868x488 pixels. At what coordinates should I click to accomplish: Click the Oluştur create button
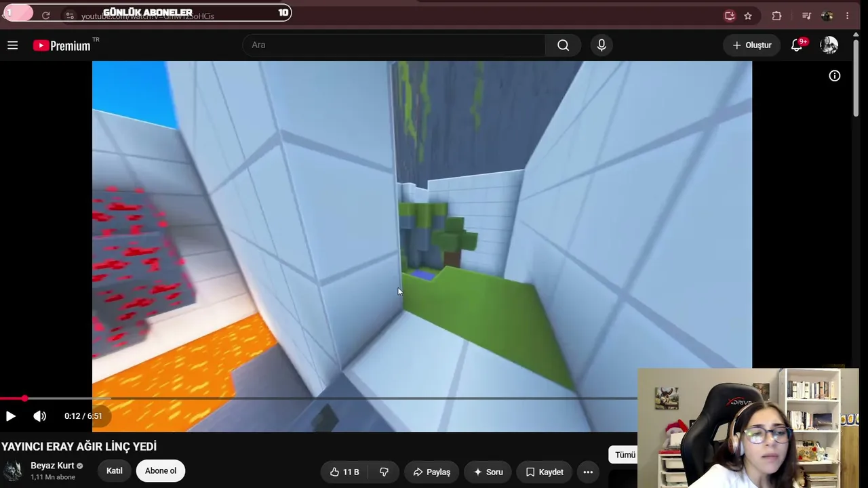[751, 45]
